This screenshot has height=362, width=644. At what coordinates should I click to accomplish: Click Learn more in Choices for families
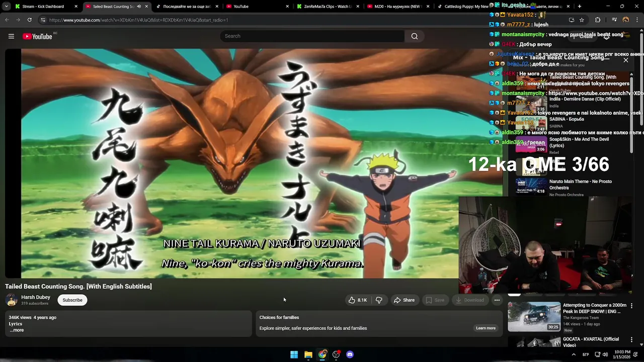coord(486,328)
